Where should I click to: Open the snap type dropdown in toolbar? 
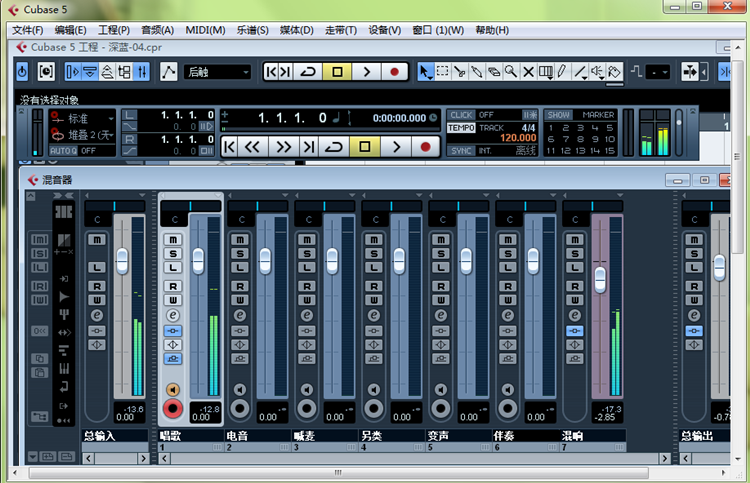tap(657, 72)
